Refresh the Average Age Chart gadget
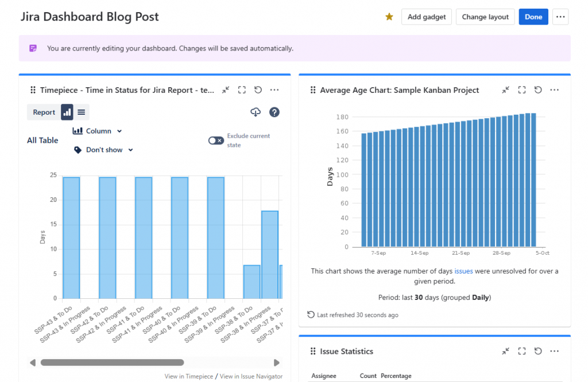Image resolution: width=588 pixels, height=382 pixels. (538, 90)
